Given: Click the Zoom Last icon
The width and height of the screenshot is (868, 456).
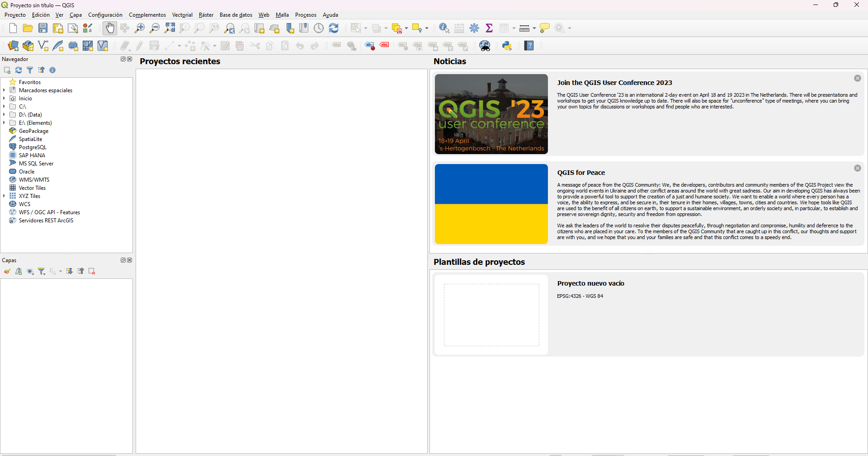Looking at the screenshot, I should tap(230, 28).
